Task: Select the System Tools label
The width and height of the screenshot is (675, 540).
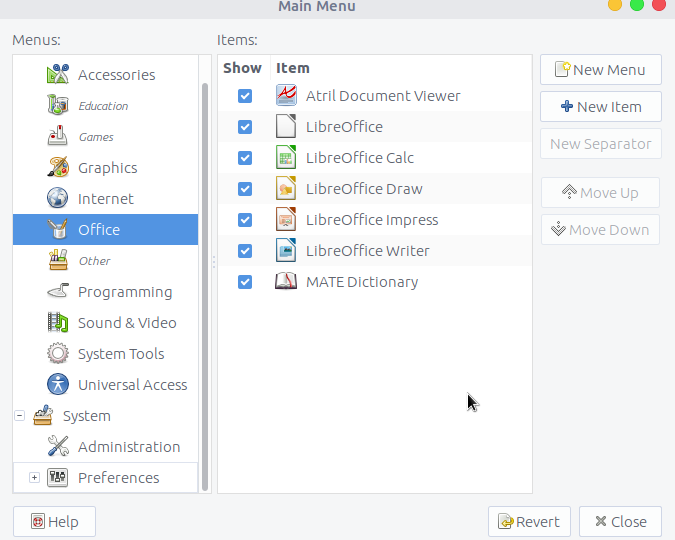Action: click(x=121, y=354)
